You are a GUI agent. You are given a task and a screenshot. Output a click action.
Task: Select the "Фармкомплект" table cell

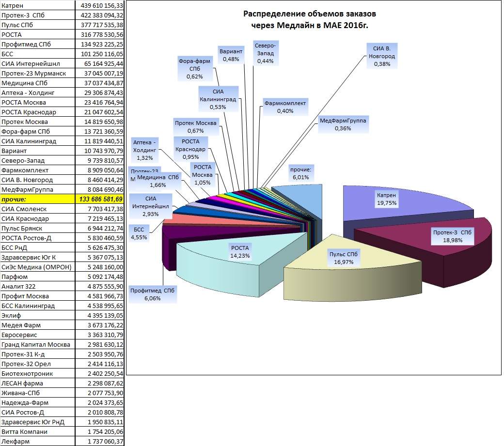point(38,170)
